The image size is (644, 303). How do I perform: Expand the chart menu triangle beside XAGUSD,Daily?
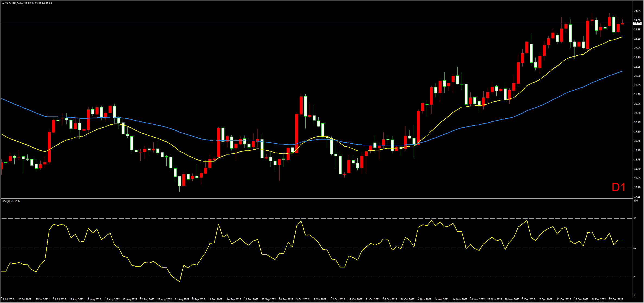point(3,4)
